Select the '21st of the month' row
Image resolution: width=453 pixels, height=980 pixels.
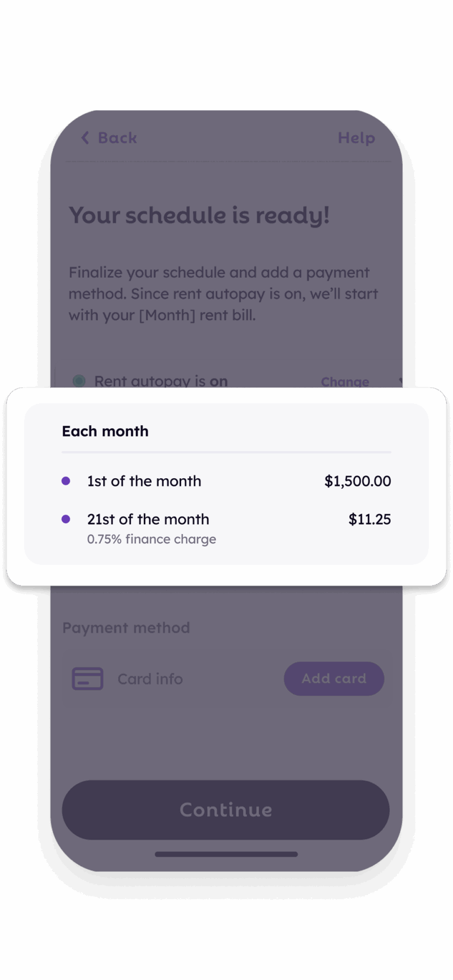coord(226,528)
